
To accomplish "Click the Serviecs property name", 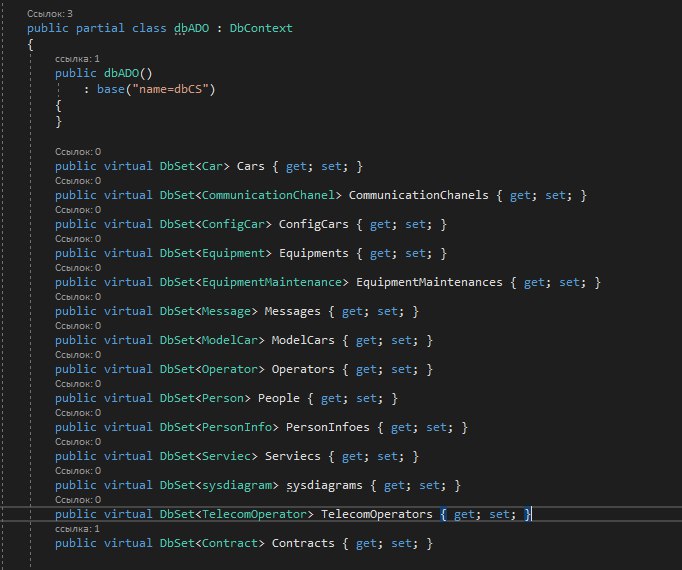I will click(x=292, y=456).
